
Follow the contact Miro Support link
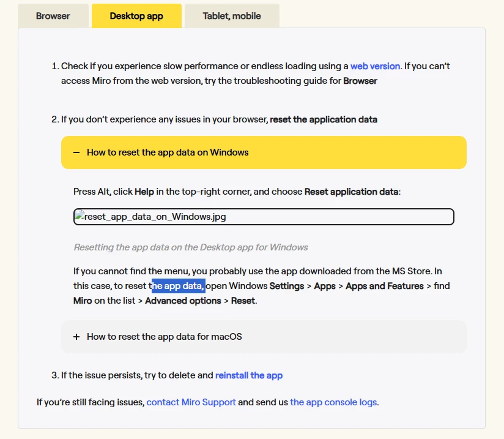pos(191,402)
